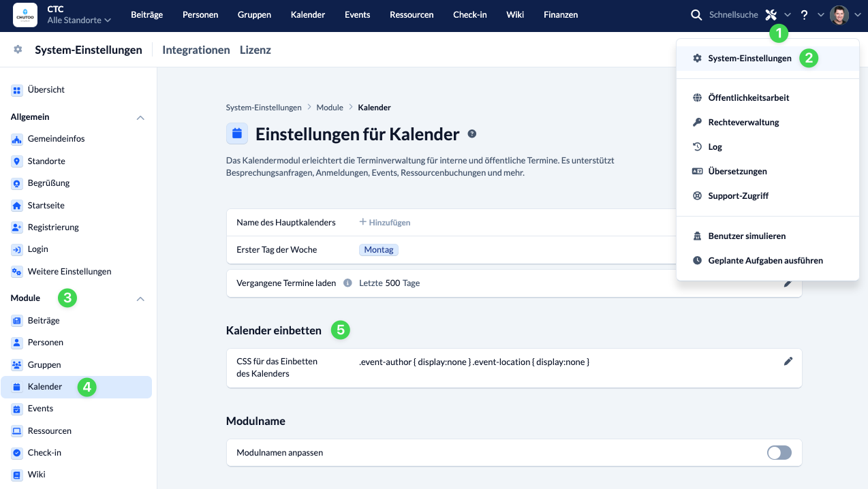
Task: Switch to the Integrationen tab
Action: click(196, 50)
